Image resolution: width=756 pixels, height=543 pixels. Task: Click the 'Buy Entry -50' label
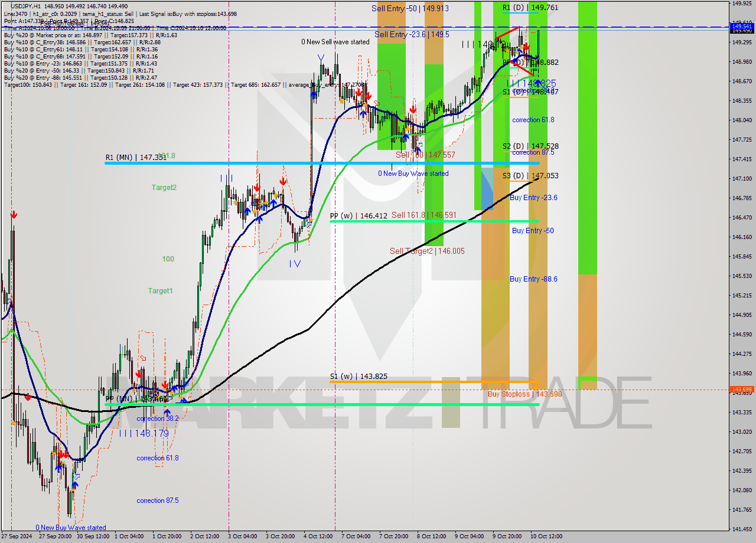pos(533,231)
